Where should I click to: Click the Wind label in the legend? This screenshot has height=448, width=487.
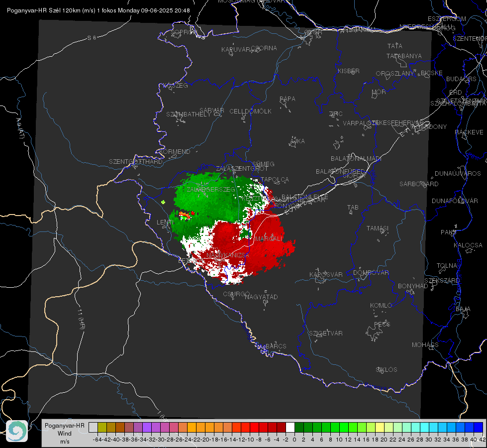pos(65,434)
